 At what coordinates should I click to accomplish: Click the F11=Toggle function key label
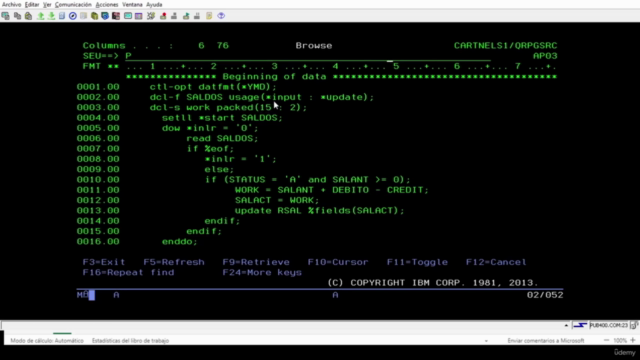click(417, 262)
